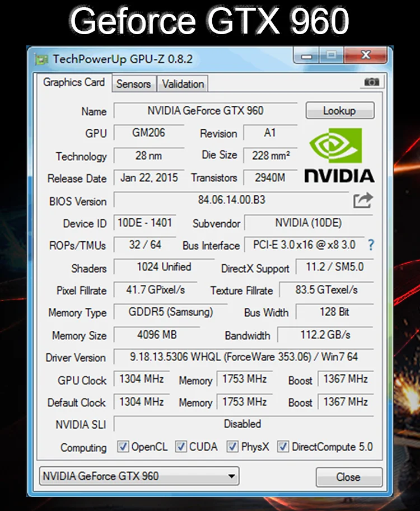Click the 'Computing' label

point(83,448)
